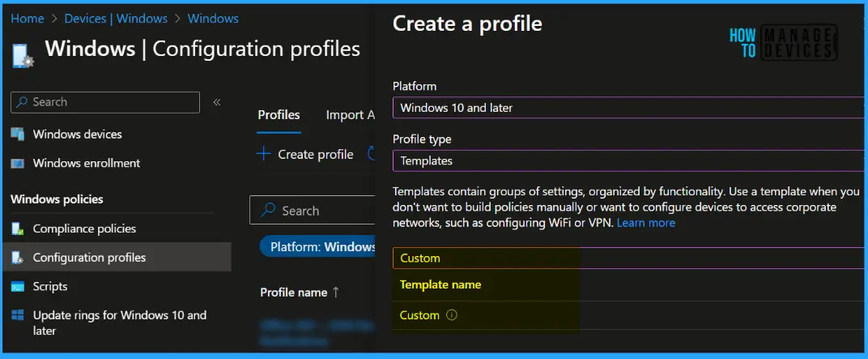Click the Configuration profiles sidebar icon

18,258
